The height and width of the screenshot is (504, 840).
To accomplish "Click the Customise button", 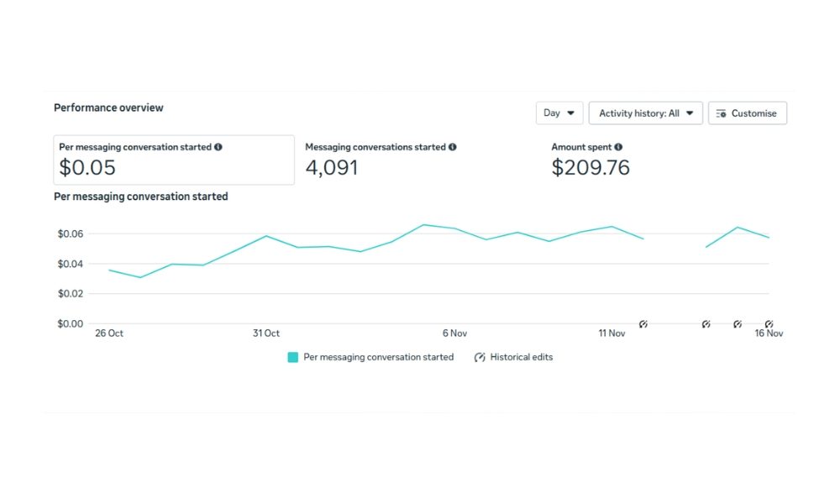I will [747, 113].
